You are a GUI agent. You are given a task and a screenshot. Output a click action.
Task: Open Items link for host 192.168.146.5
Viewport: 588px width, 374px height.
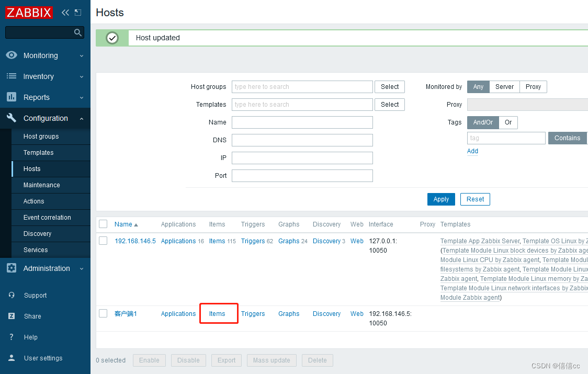pyautogui.click(x=217, y=241)
